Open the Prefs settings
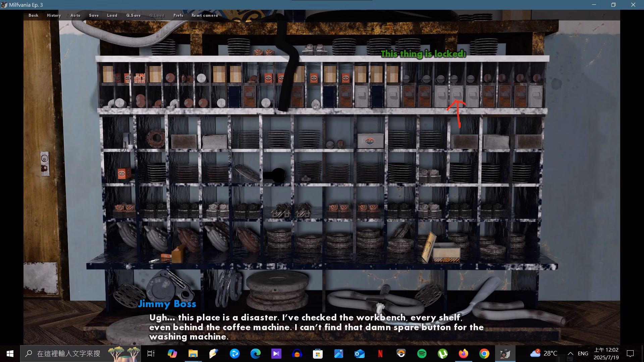Viewport: 644px width, 362px height. pyautogui.click(x=178, y=15)
